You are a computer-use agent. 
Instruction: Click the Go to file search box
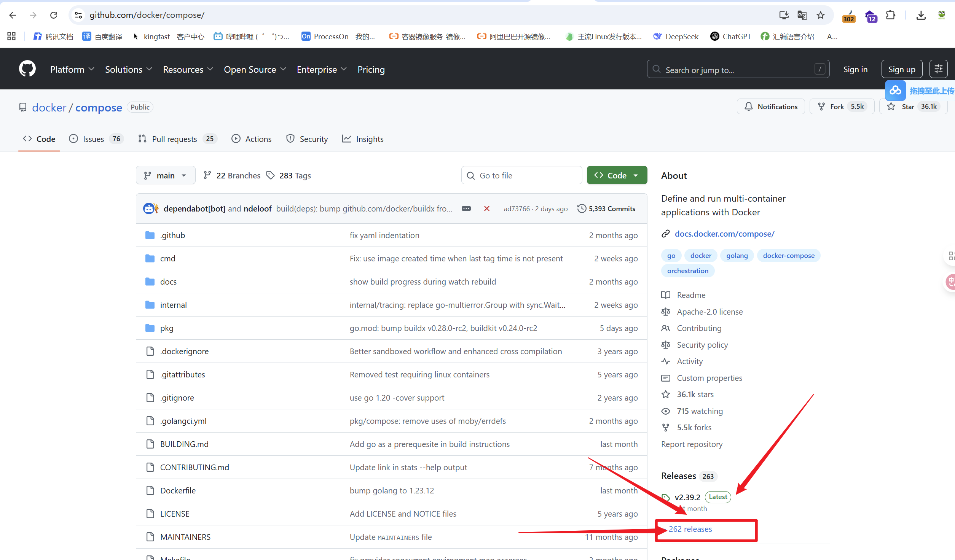[x=521, y=175]
